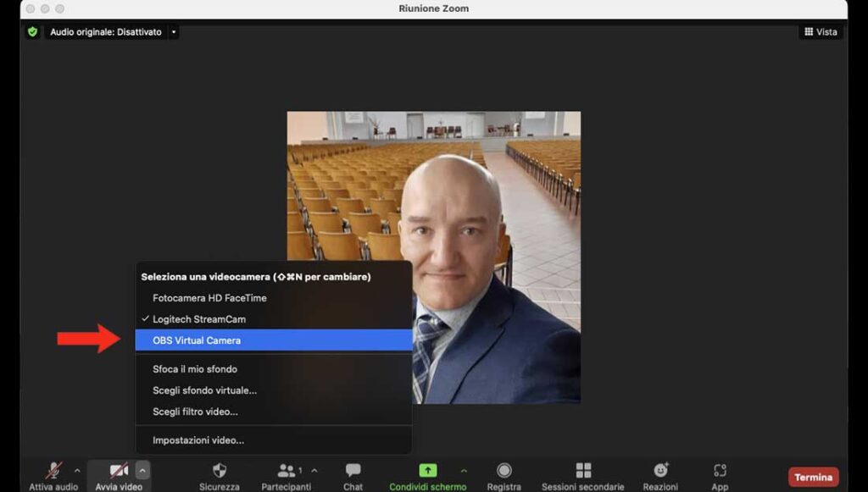
Task: Expand the chevron beside Partecipanti
Action: click(x=314, y=471)
